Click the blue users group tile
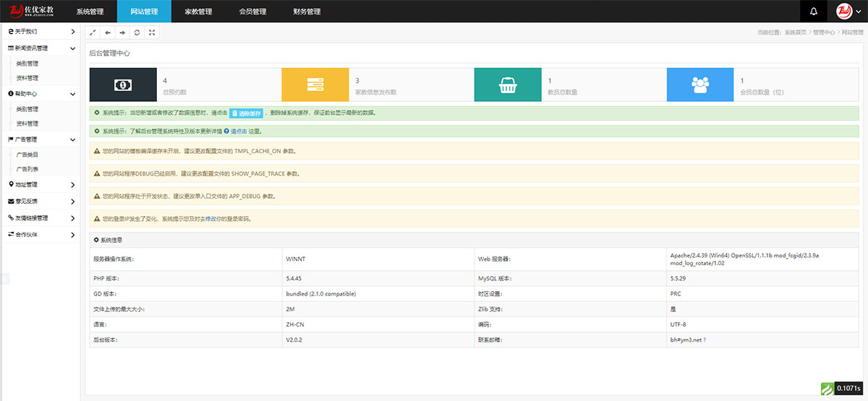The height and width of the screenshot is (401, 868). pyautogui.click(x=699, y=85)
